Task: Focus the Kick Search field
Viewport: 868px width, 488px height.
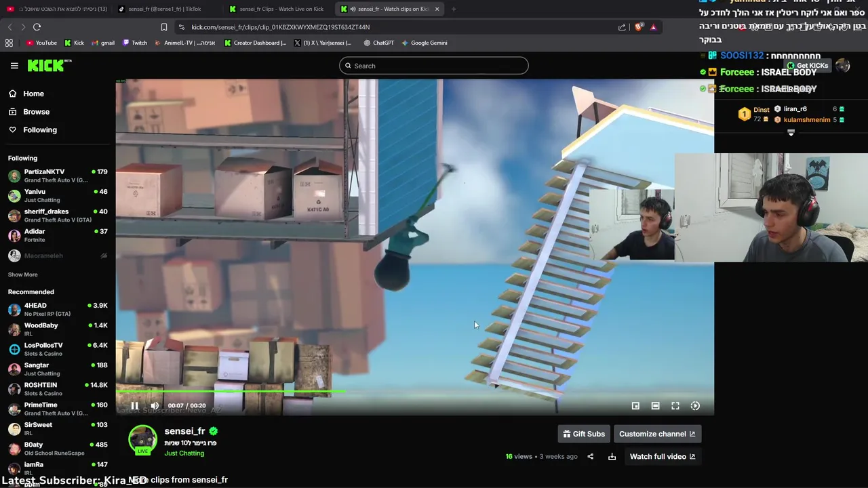Action: click(434, 66)
